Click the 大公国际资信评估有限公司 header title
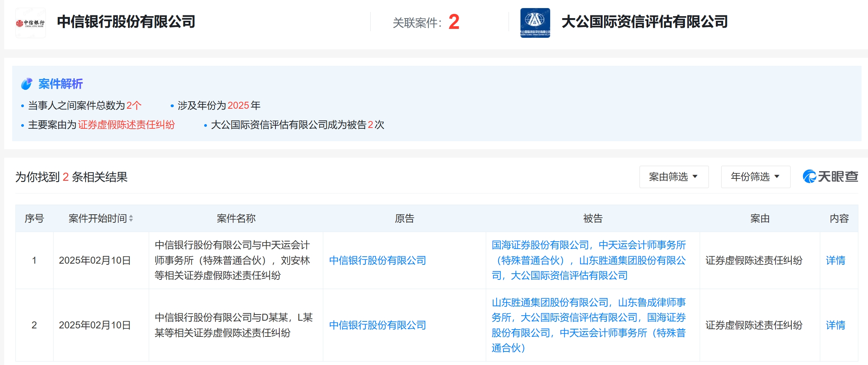 pos(645,22)
